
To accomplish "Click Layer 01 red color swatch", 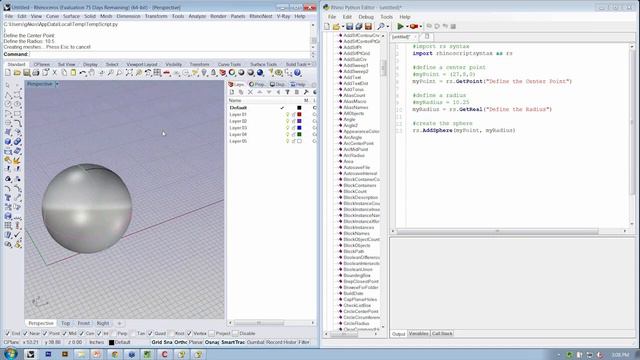I will coord(299,114).
